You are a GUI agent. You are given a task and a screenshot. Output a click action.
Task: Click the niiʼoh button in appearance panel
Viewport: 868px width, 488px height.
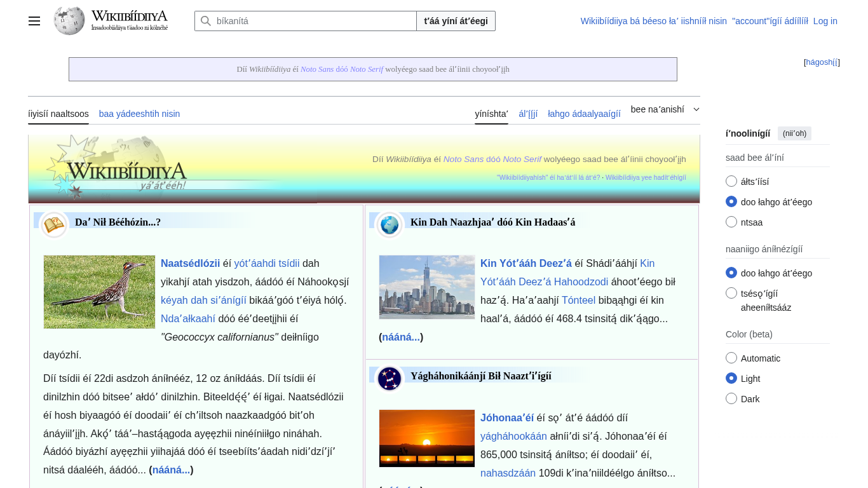(x=794, y=133)
